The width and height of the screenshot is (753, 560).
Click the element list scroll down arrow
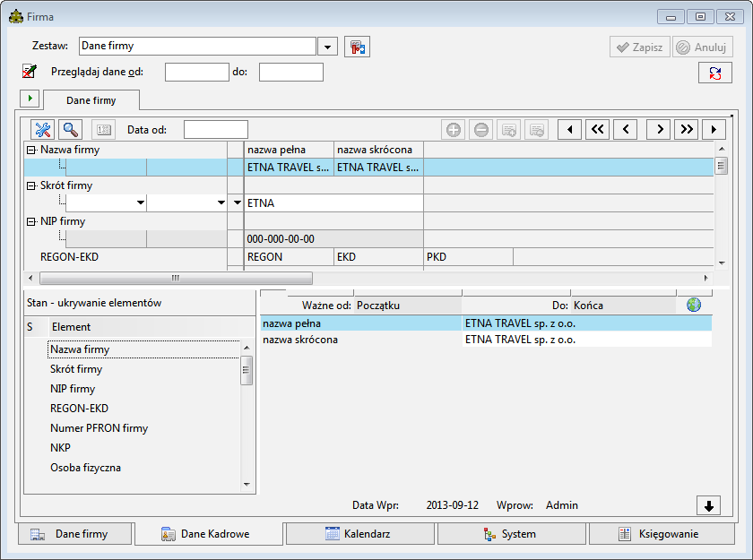pyautogui.click(x=247, y=484)
